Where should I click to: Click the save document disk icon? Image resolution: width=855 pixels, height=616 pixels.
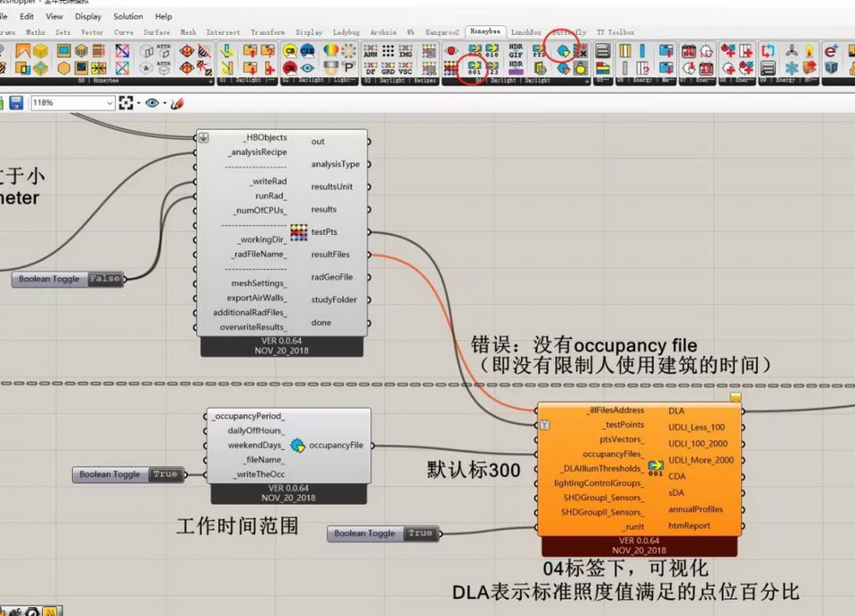16,103
